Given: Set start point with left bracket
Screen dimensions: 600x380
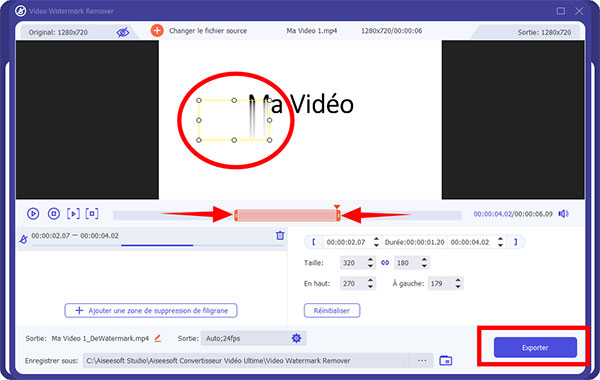Looking at the screenshot, I should tap(314, 242).
